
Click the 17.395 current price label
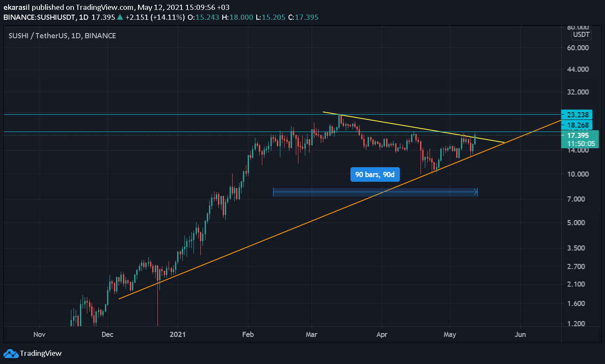pyautogui.click(x=578, y=135)
